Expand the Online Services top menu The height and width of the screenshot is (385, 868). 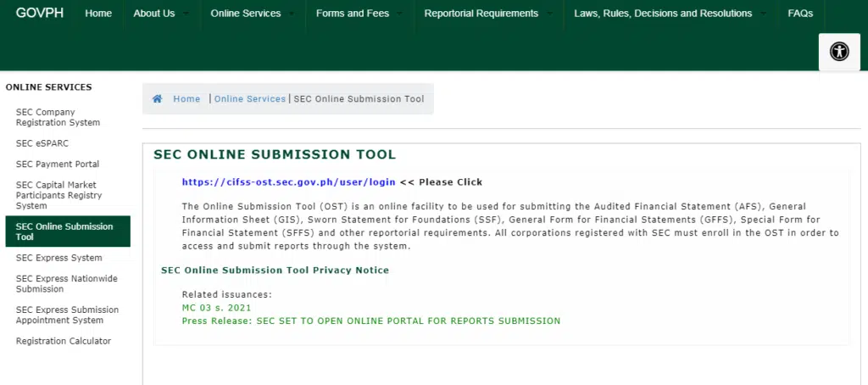click(253, 14)
